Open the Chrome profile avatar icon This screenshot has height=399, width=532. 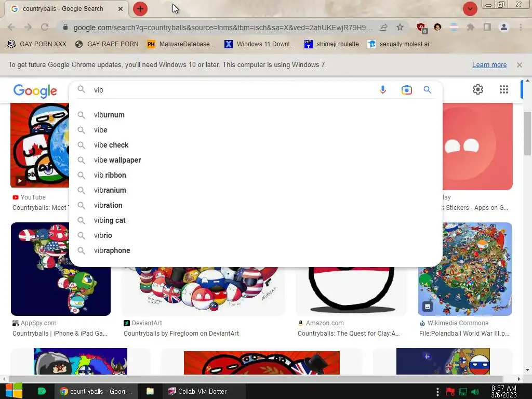(x=504, y=27)
